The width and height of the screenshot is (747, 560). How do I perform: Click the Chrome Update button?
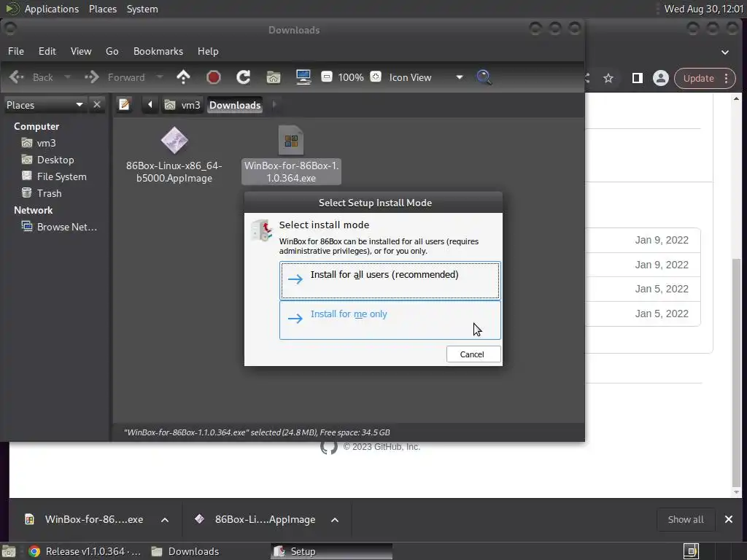[x=698, y=78]
